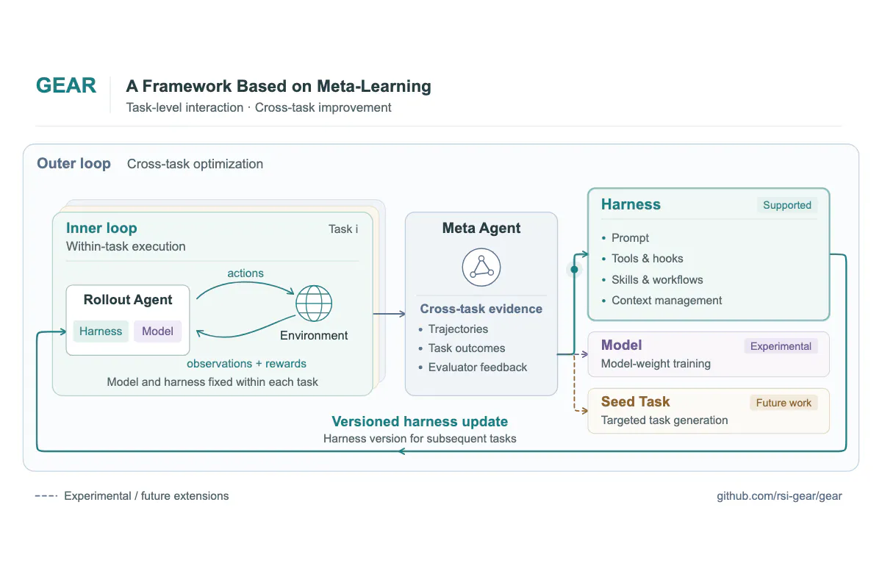Click the 'Rollout Agent' title
The image size is (882, 588).
click(128, 300)
